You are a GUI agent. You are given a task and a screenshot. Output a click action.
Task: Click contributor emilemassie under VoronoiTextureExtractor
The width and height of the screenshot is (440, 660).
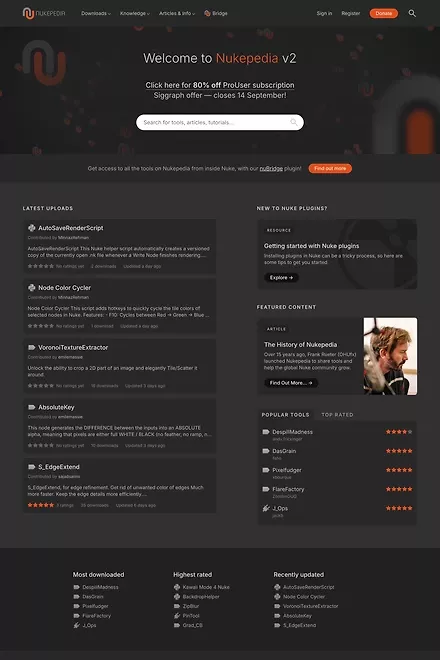pyautogui.click(x=70, y=357)
